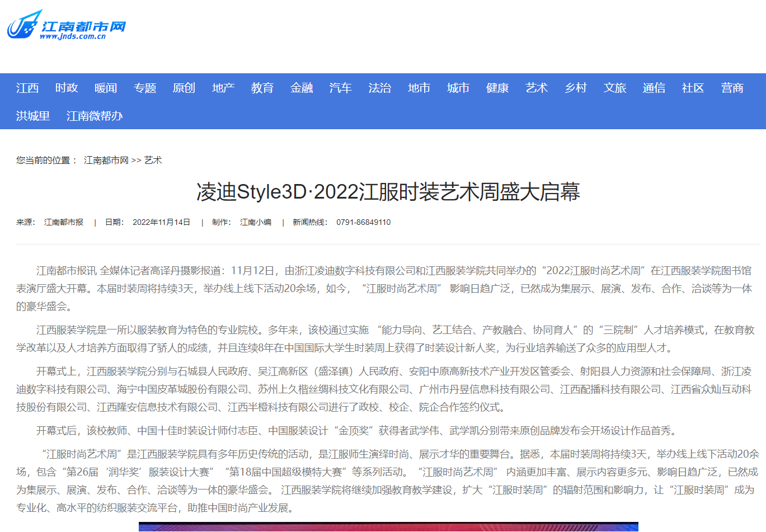Image resolution: width=766 pixels, height=532 pixels.
Task: Go to the 江南微帮办 page
Action: 95,116
